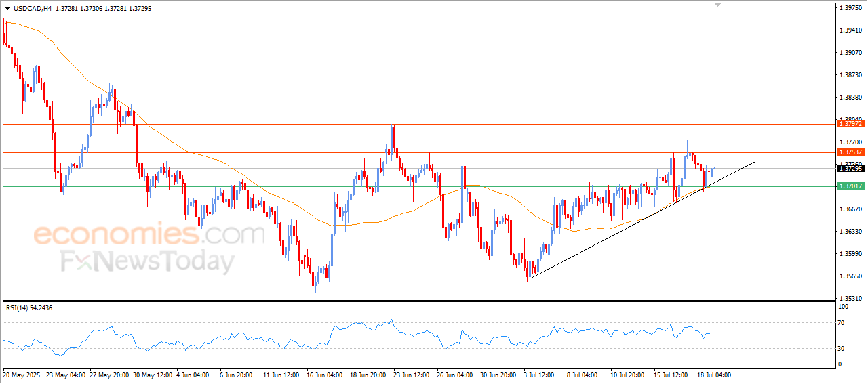This screenshot has height=384, width=868.
Task: Select the RSI(14) 54.2436 indicator label
Action: (x=29, y=308)
